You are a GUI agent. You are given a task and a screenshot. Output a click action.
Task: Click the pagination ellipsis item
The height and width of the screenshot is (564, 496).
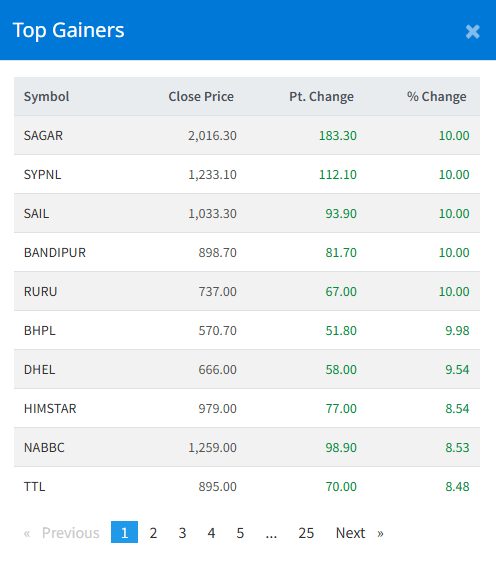pos(271,533)
